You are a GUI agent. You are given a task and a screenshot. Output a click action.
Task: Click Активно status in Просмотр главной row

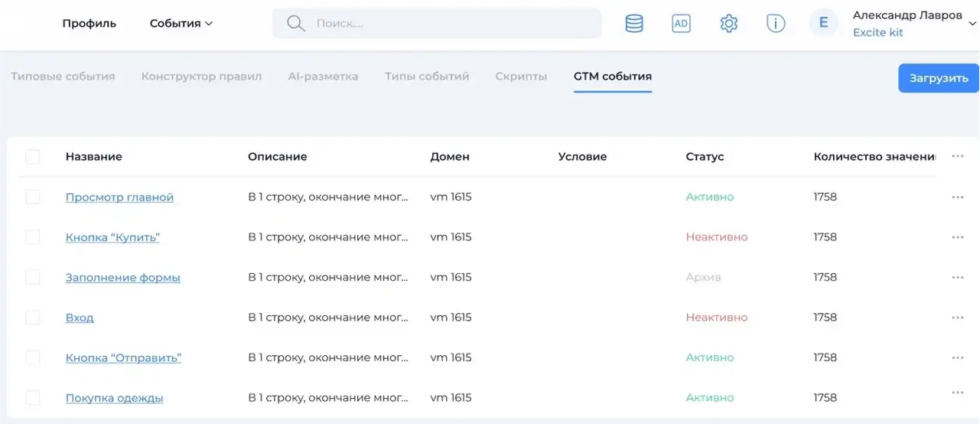710,197
